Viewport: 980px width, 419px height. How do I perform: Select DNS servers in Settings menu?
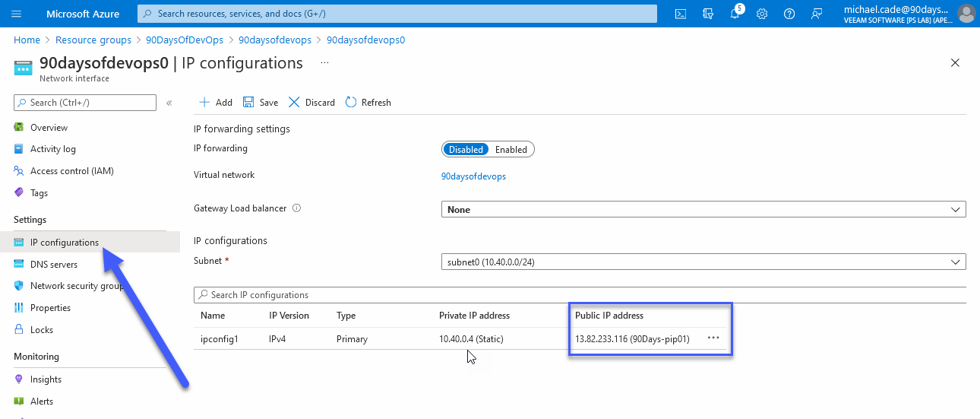54,265
